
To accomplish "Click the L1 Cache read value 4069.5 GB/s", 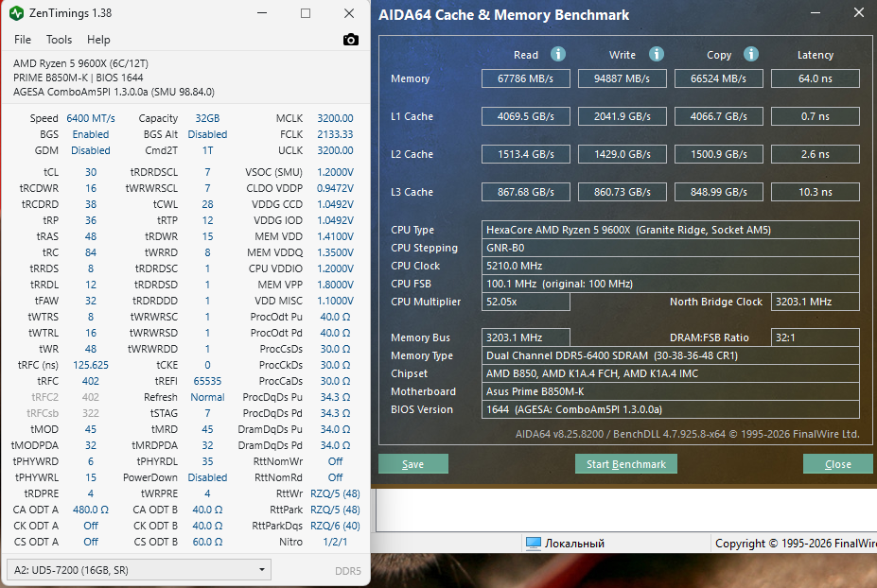I will (526, 116).
